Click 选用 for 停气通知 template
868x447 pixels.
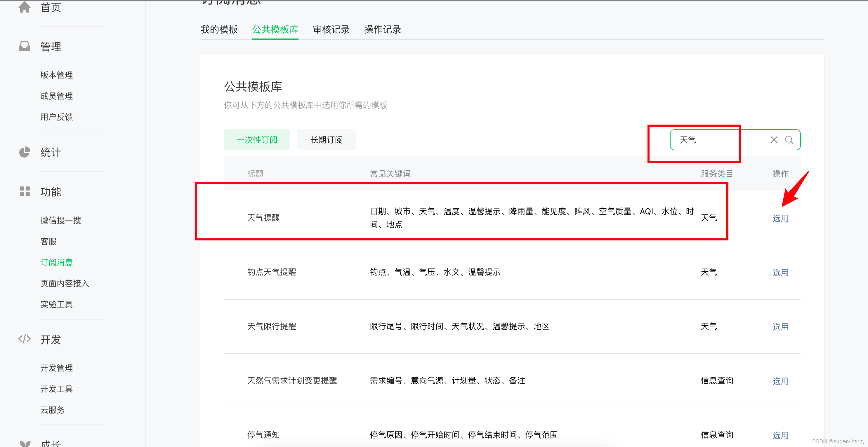pos(780,435)
